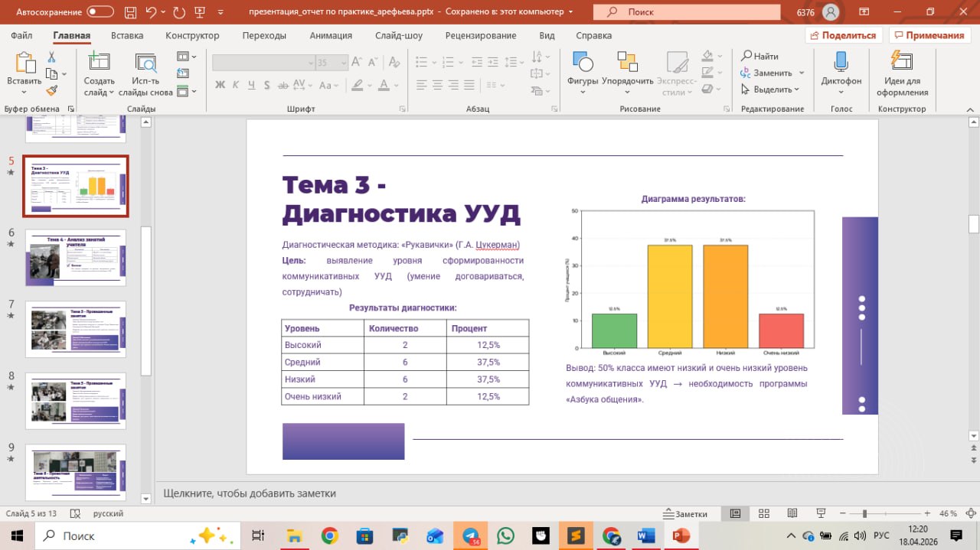
Task: Switch to the Вставка tab
Action: coord(127,35)
